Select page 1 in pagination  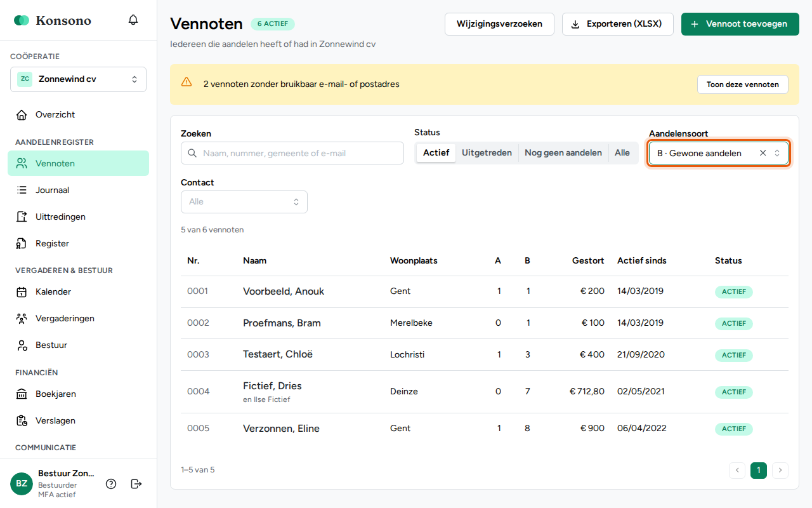point(759,471)
